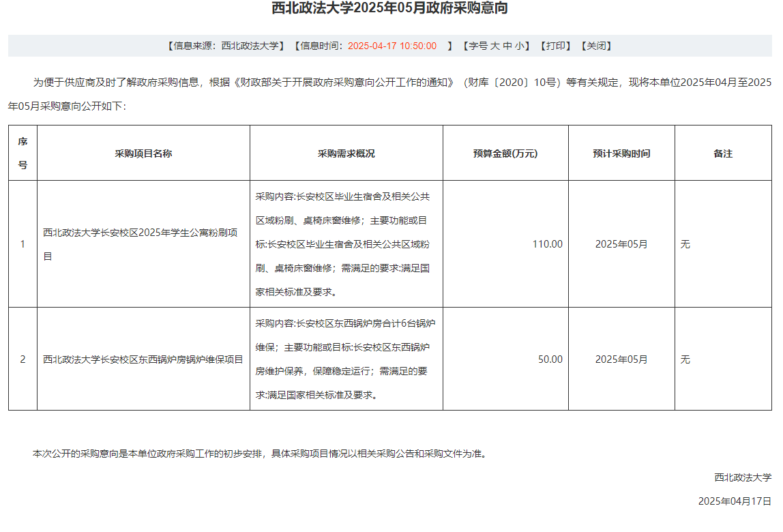Image resolution: width=783 pixels, height=532 pixels.
Task: Click the date 2025年04月17日 at bottom
Action: coord(735,501)
